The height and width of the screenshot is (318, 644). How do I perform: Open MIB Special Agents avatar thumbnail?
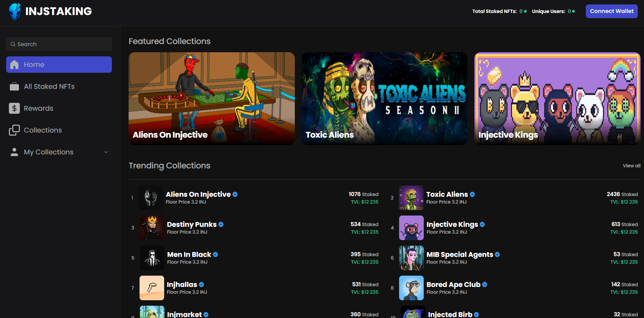pos(411,258)
